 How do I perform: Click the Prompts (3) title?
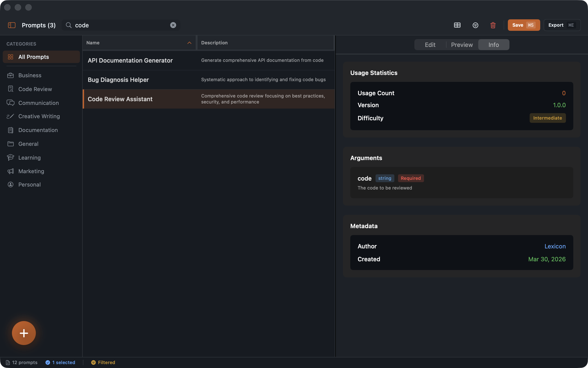39,25
